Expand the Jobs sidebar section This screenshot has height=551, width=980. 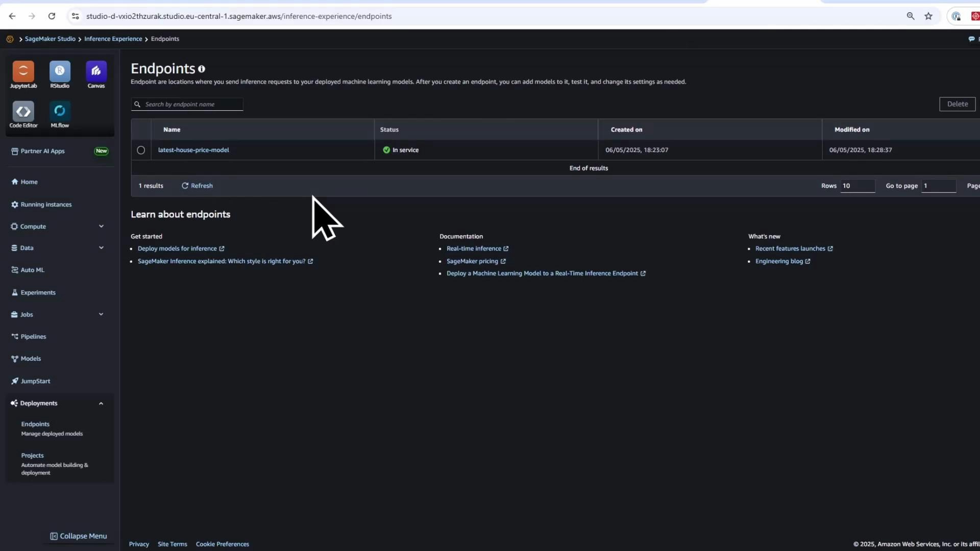tap(101, 315)
